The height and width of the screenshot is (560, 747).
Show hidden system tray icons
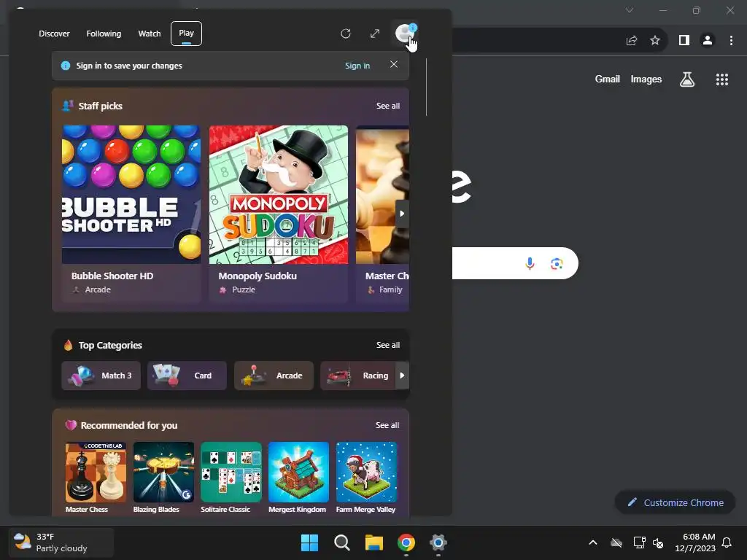click(593, 542)
